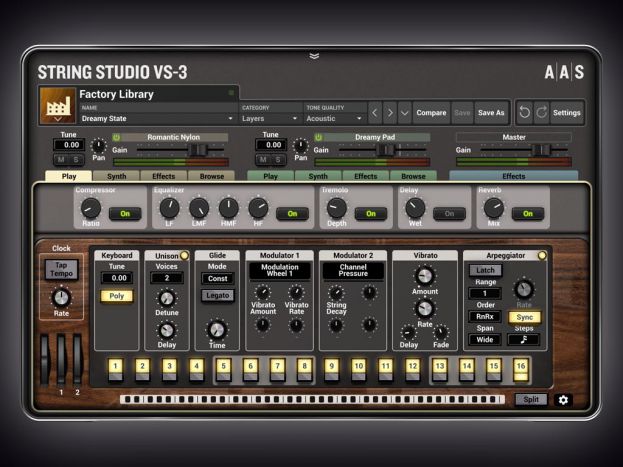Click the AAS logo
The image size is (623, 467).
tap(564, 72)
